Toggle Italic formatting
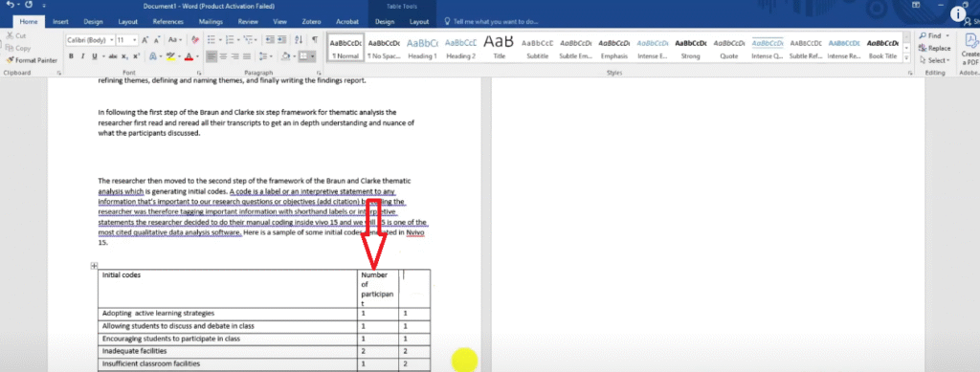Viewport: 980px width, 372px height. (83, 56)
